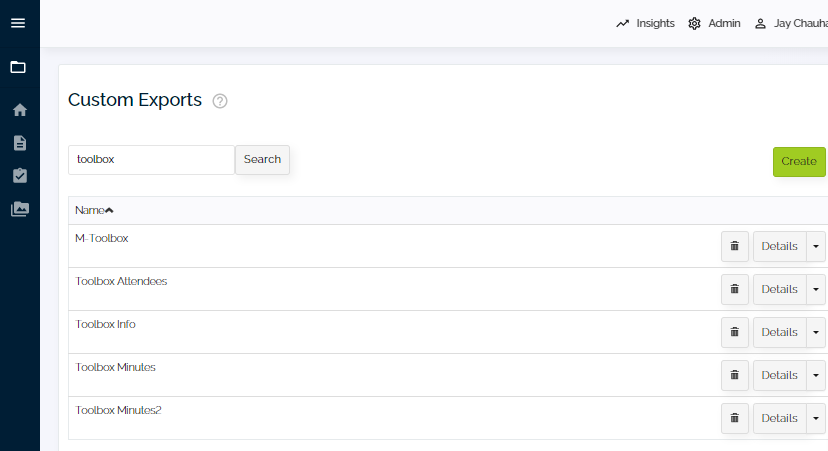Click the Admin gear icon
Viewport: 828px width, 451px height.
click(x=694, y=23)
